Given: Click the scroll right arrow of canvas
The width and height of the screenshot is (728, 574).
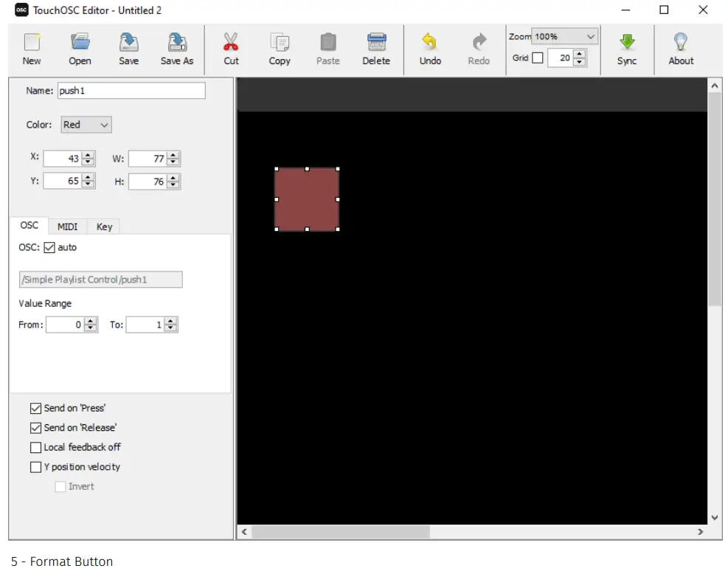Looking at the screenshot, I should (x=700, y=532).
